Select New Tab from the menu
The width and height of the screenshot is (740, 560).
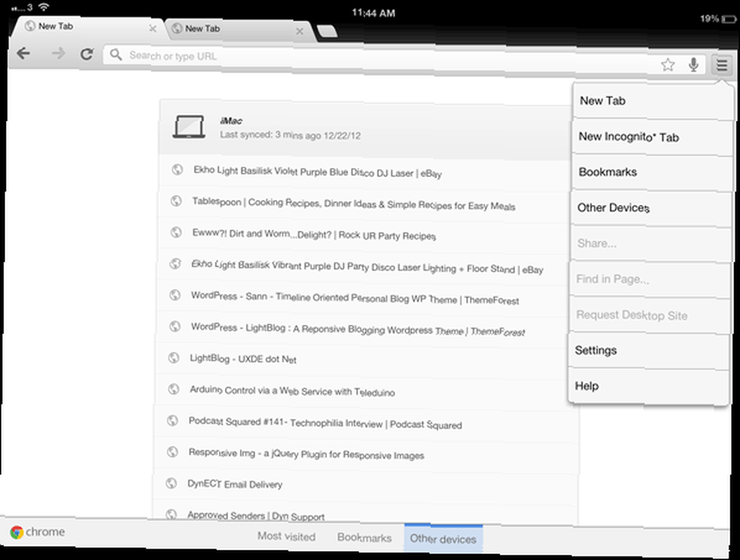(653, 101)
